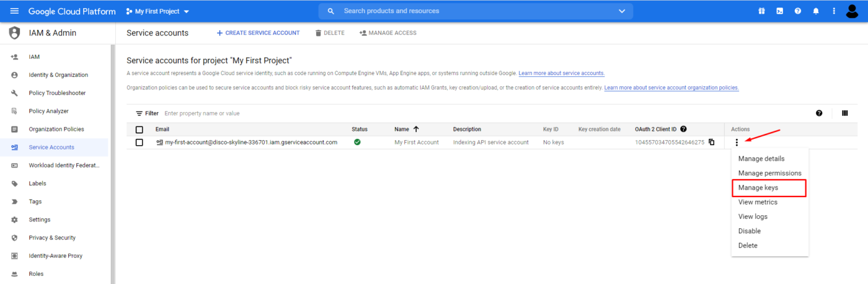Open the help question mark in top bar
The height and width of the screenshot is (284, 868).
coord(798,11)
